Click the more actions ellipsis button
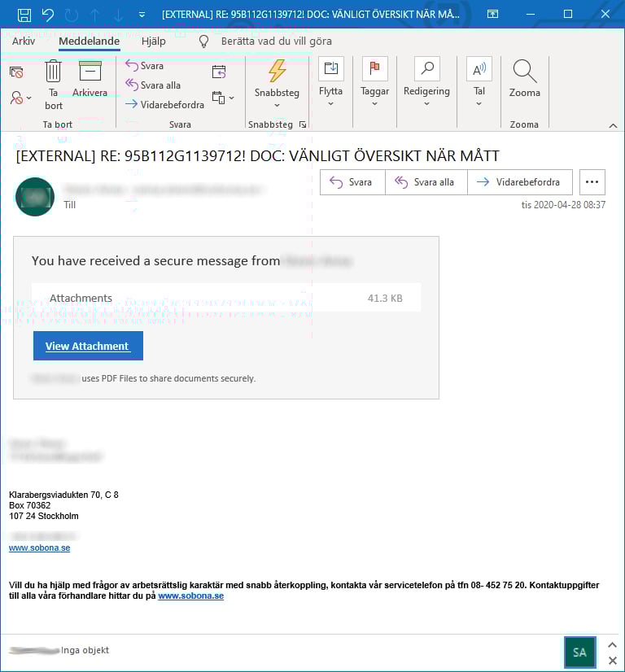This screenshot has width=625, height=672. pos(592,182)
